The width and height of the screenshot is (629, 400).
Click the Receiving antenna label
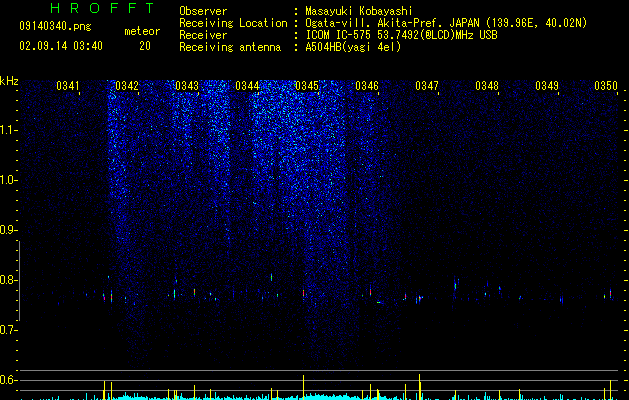(x=230, y=47)
